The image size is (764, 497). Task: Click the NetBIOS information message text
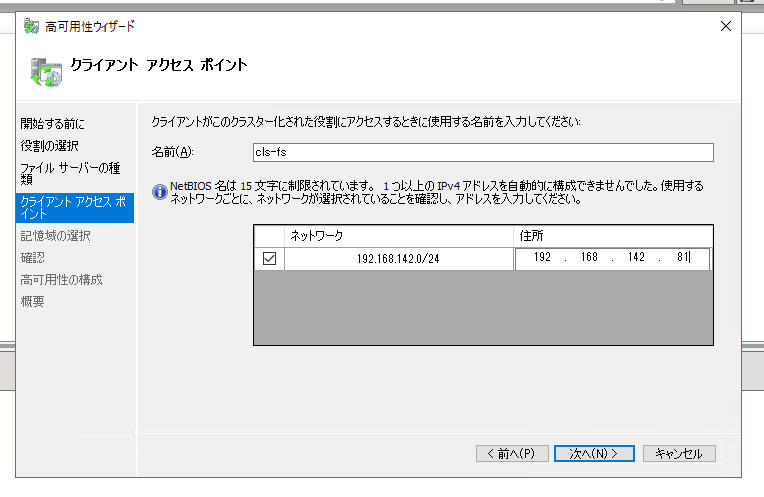[437, 192]
